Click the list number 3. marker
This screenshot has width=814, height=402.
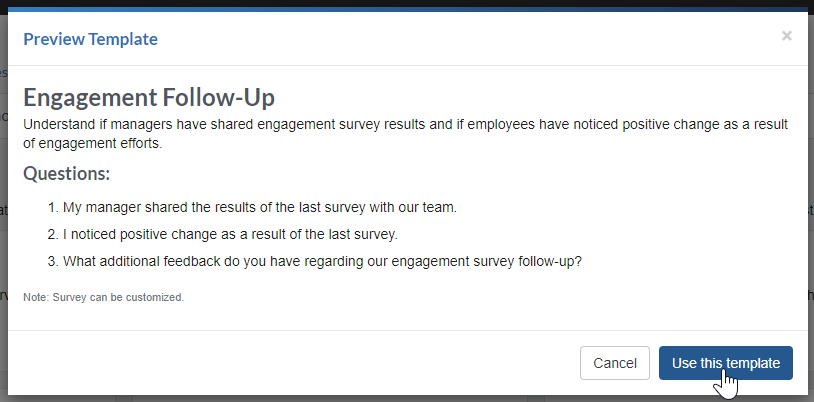[53, 261]
